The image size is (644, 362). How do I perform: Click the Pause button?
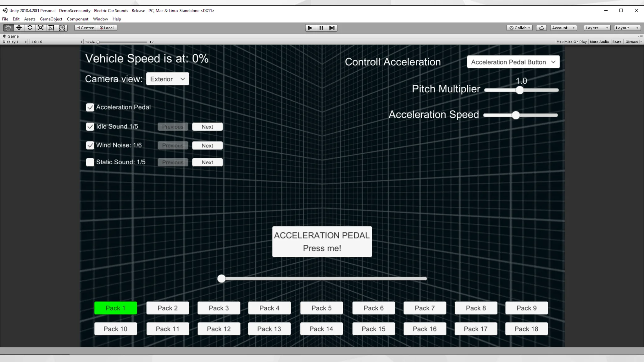pos(321,28)
